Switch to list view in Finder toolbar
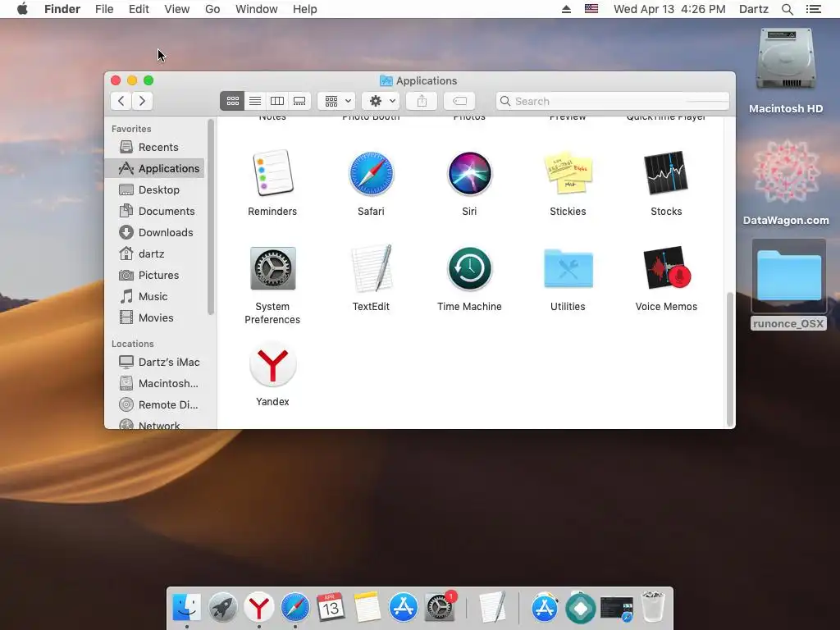Screen dimensions: 840x630 tap(255, 101)
